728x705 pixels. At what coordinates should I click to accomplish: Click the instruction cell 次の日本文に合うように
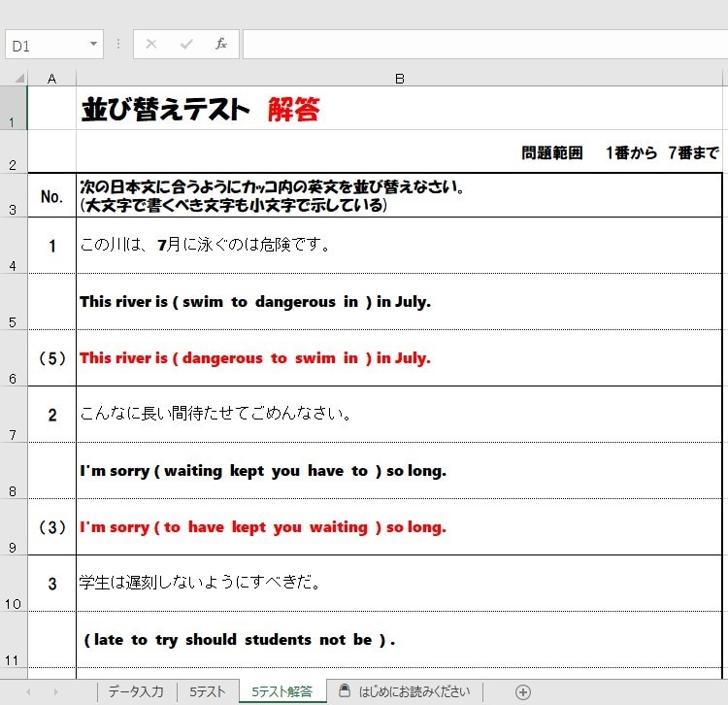(399, 195)
